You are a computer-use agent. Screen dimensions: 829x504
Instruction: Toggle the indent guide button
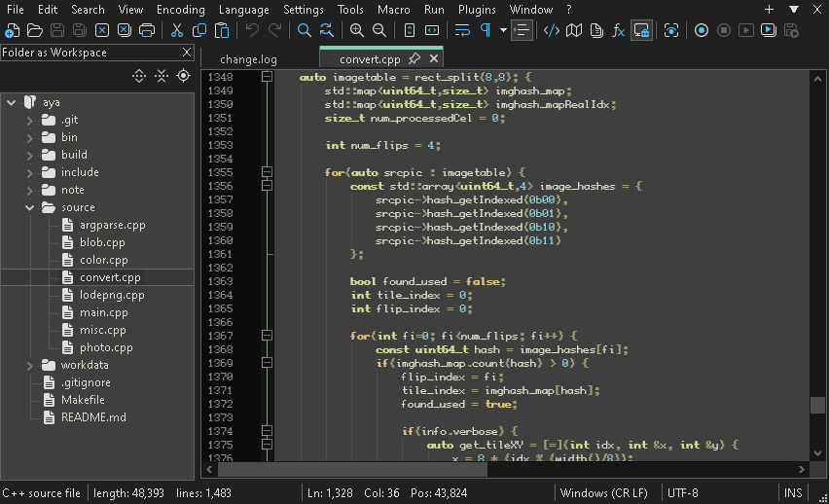tap(523, 30)
